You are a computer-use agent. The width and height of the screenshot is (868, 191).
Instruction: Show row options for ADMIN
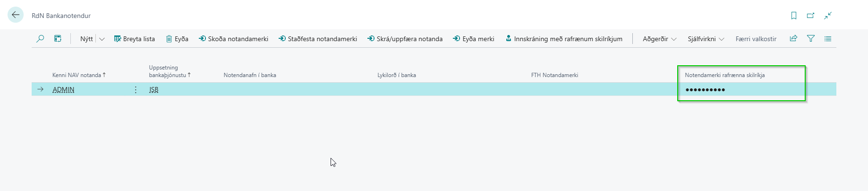coord(136,89)
